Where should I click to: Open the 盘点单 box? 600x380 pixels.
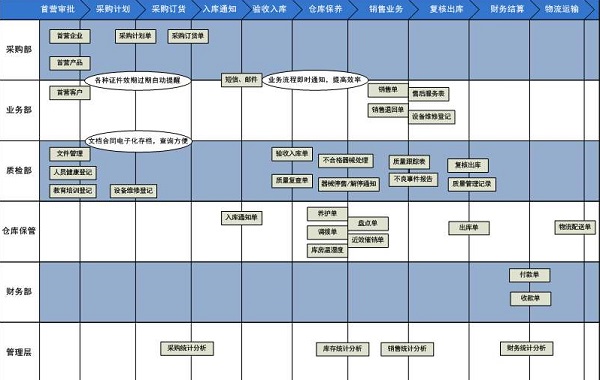tap(368, 223)
